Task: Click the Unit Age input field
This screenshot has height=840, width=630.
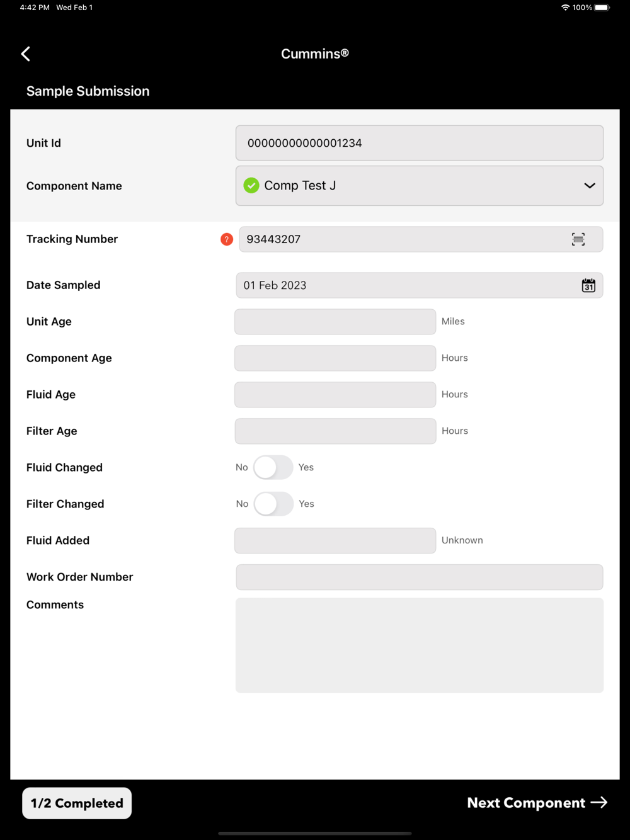Action: [335, 322]
